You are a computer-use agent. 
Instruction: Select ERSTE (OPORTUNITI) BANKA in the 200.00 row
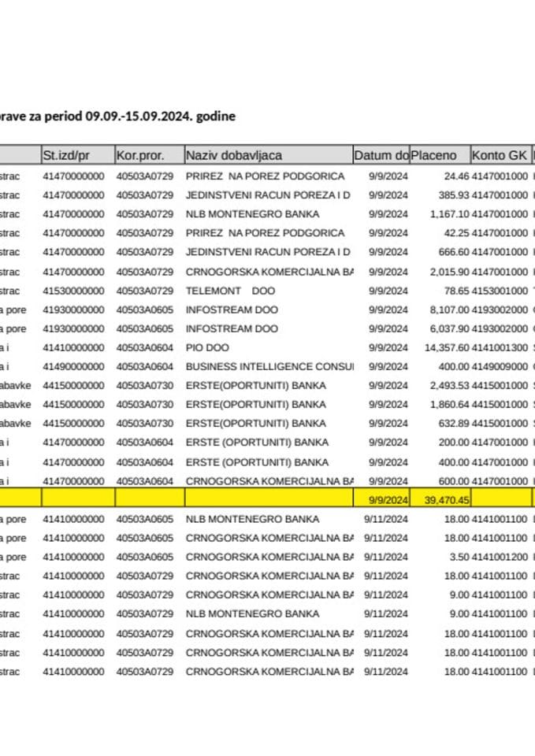[257, 442]
